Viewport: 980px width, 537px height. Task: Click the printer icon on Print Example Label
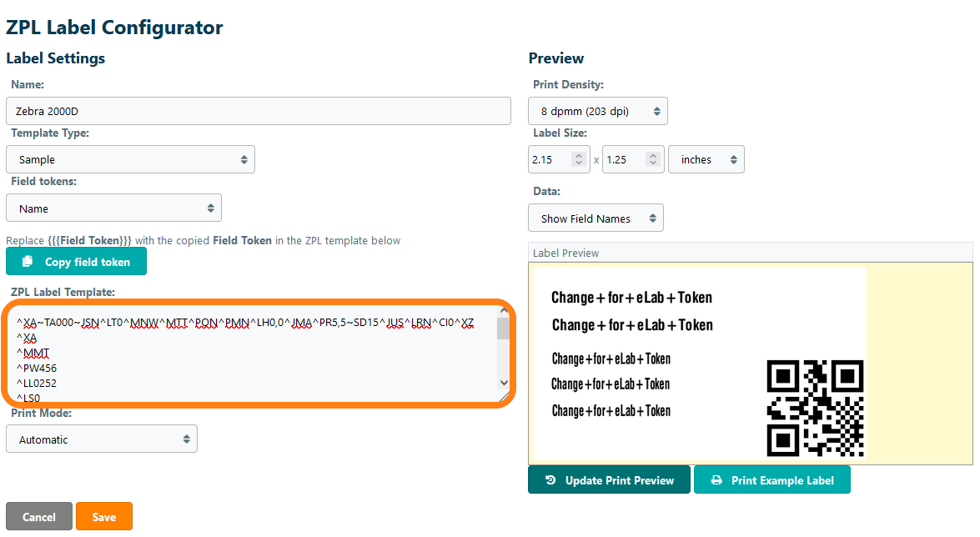pos(716,480)
